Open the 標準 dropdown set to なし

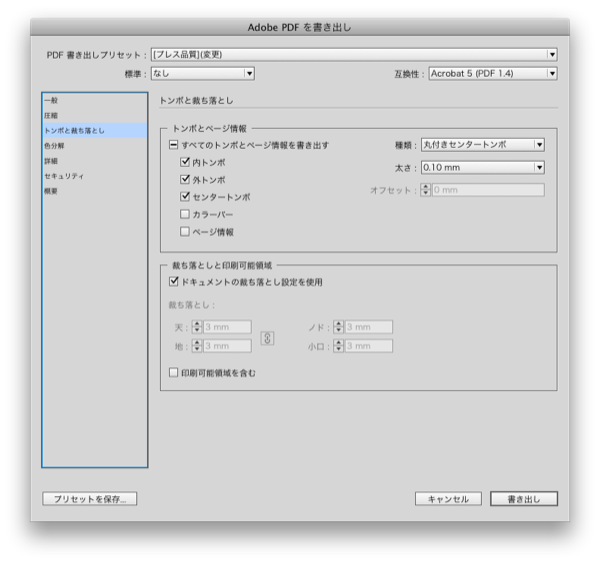pos(202,73)
